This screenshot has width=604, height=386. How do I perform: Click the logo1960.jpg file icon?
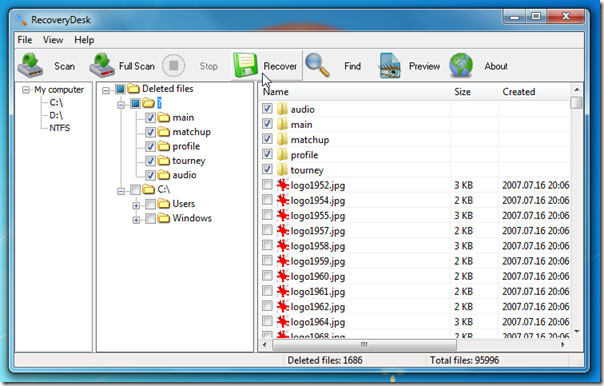pos(283,276)
